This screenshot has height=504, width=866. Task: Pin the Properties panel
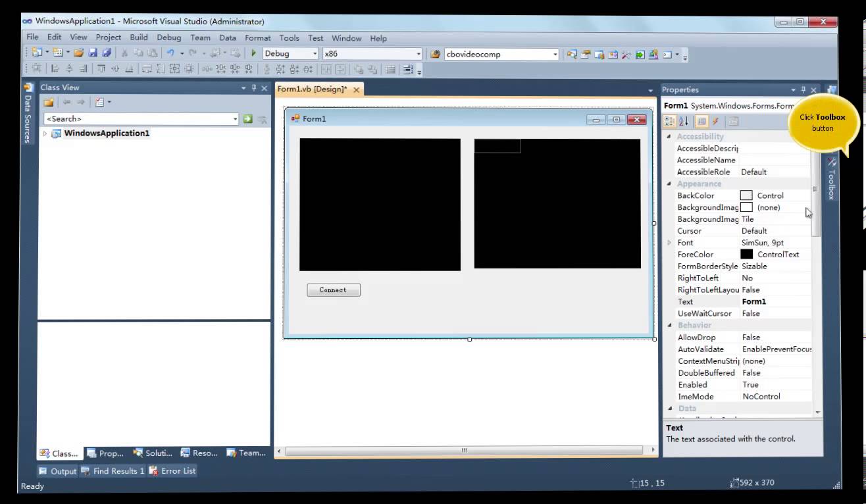tap(803, 89)
